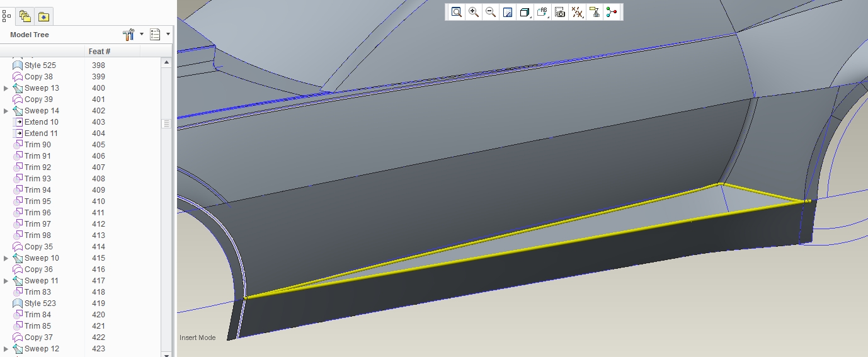Select the Trim 97 feature
Viewport: 868px width, 357px height.
38,224
